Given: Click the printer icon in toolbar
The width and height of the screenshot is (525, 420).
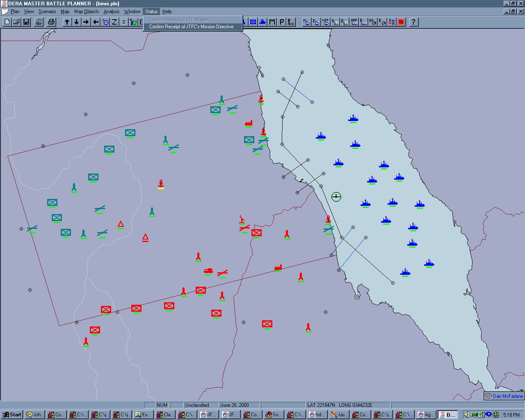Looking at the screenshot, I should click(51, 22).
